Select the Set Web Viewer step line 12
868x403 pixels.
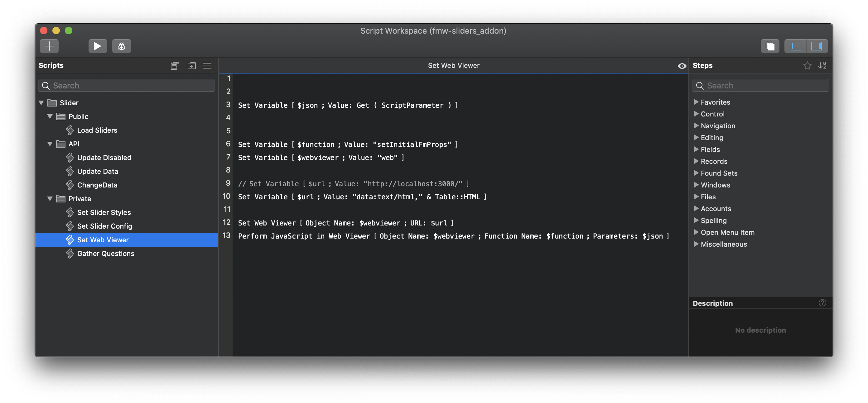tap(346, 223)
